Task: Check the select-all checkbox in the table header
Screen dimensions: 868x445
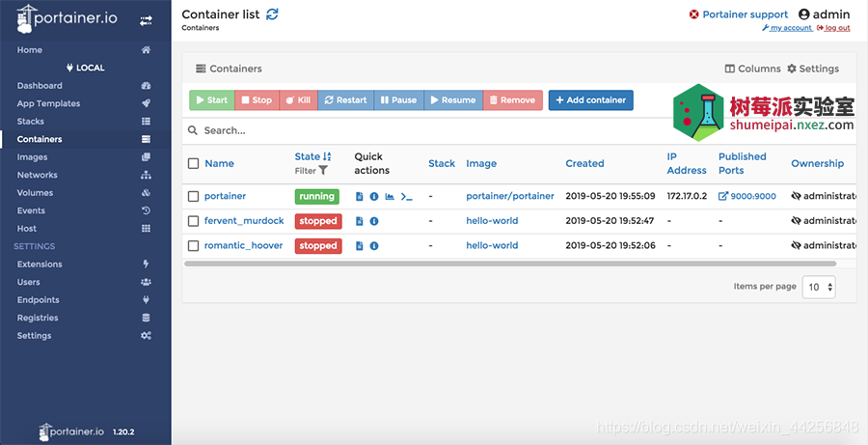Action: [x=193, y=163]
